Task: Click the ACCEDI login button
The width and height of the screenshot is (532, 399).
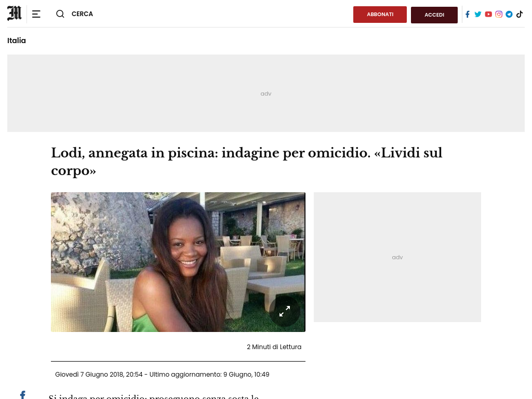Action: click(x=434, y=15)
